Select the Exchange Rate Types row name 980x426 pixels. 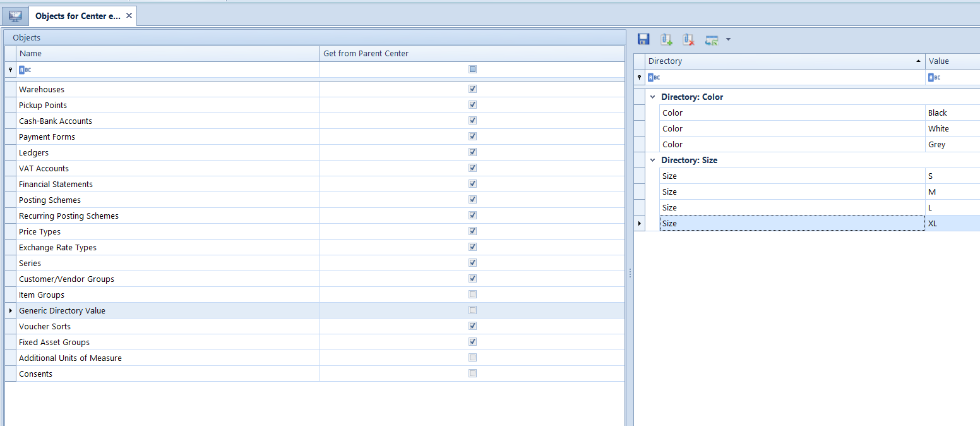coord(57,248)
